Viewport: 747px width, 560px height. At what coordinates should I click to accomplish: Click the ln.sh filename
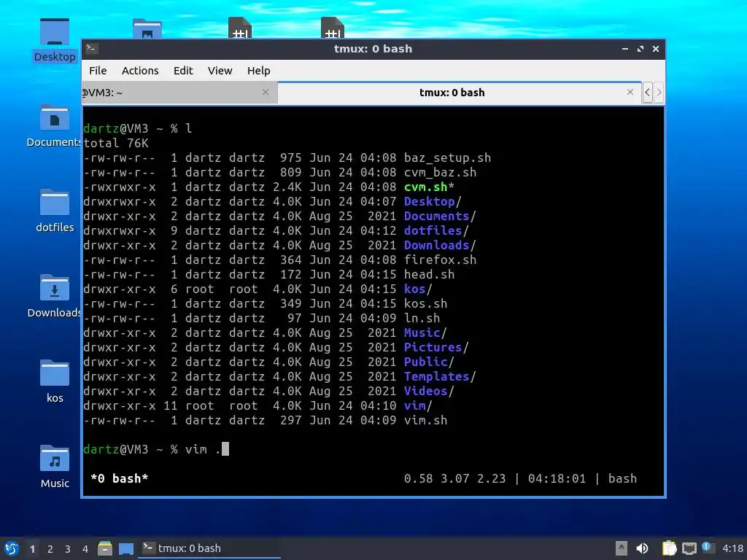[x=422, y=318]
